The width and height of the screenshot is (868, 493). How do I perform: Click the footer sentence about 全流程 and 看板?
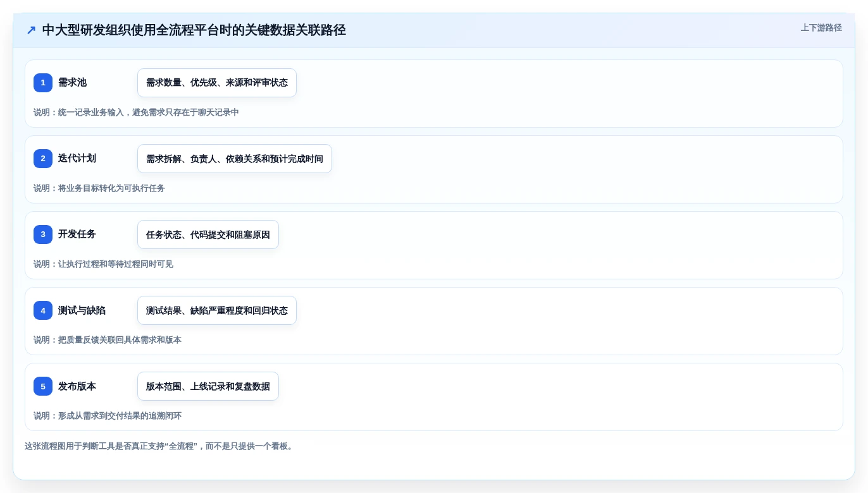click(x=160, y=446)
